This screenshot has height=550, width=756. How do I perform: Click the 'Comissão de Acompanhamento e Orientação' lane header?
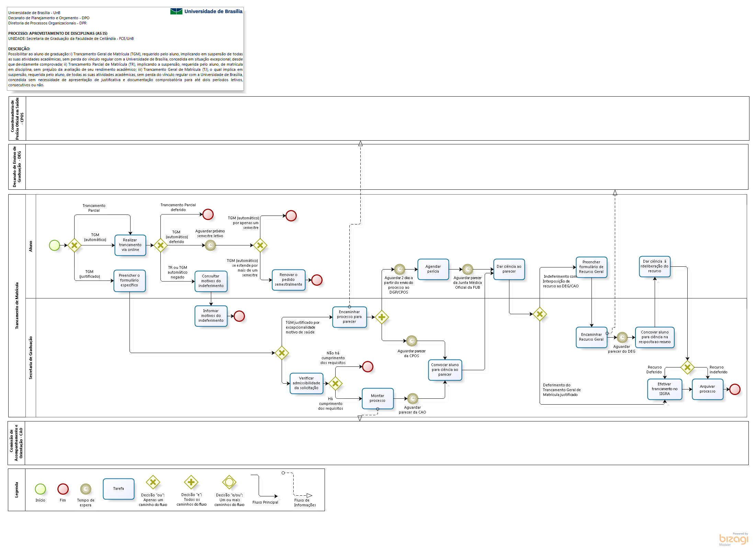(x=16, y=443)
